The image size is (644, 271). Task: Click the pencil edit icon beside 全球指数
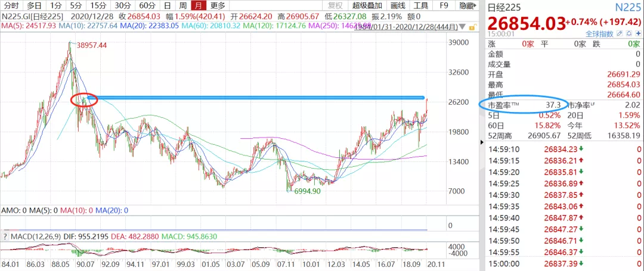click(x=620, y=33)
